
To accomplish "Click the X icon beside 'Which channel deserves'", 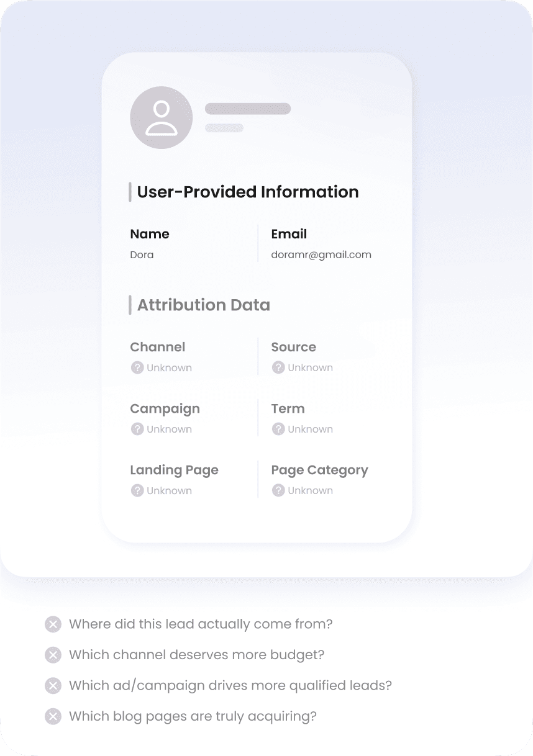I will 53,655.
